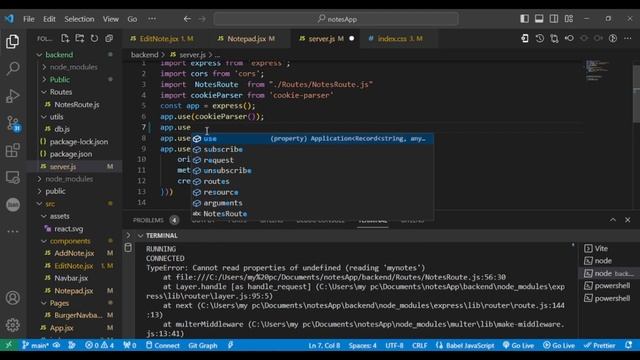Image resolution: width=640 pixels, height=360 pixels.
Task: Open Accounts menu in activity bar
Action: (x=13, y=298)
